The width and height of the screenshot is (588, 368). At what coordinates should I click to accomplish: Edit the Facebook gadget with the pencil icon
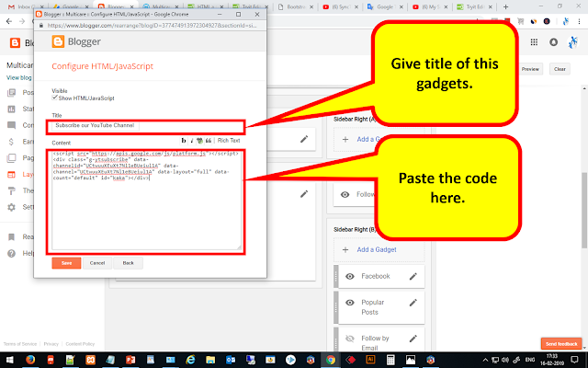[413, 276]
